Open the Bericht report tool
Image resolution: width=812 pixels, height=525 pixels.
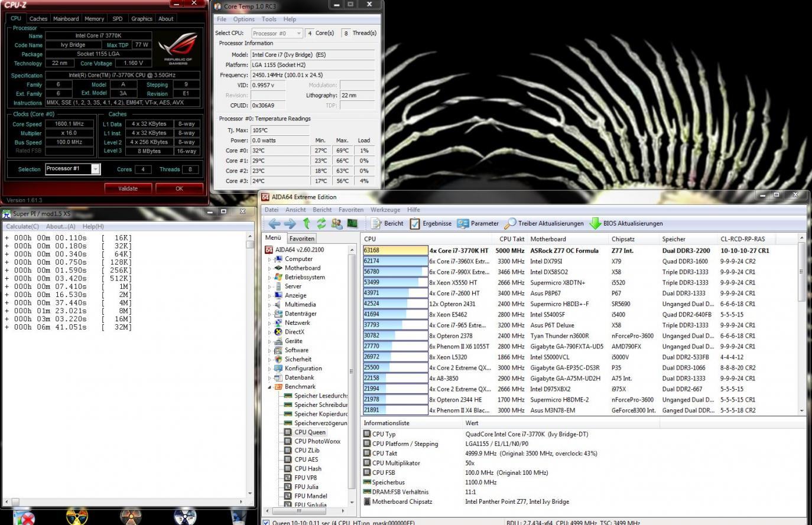(x=387, y=223)
